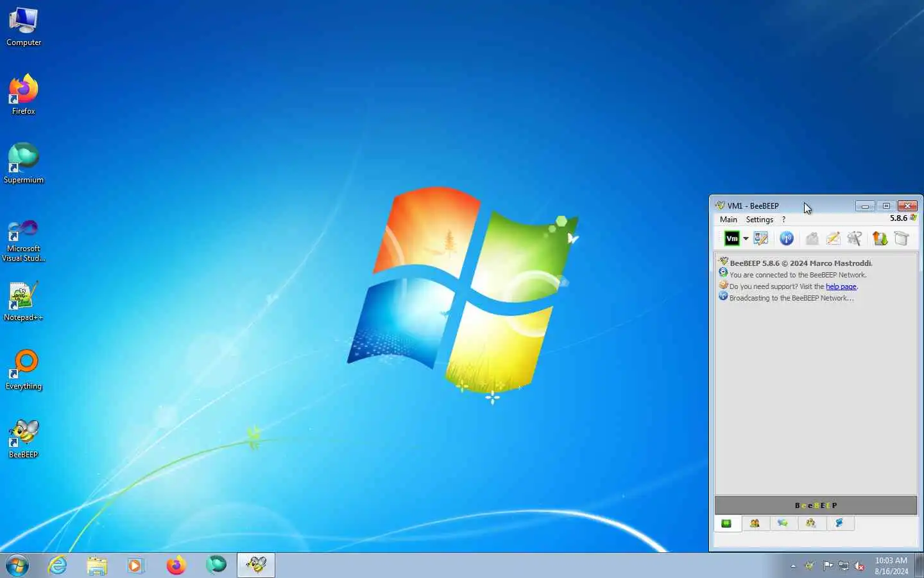Click the gray box icon at toolbar's end

[x=902, y=238]
